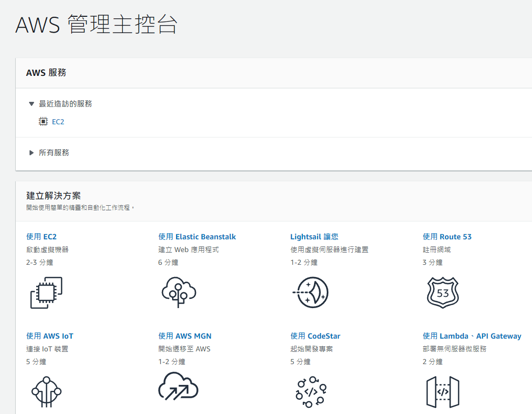
Task: Open the 使用 AWS MGN link
Action: [185, 336]
